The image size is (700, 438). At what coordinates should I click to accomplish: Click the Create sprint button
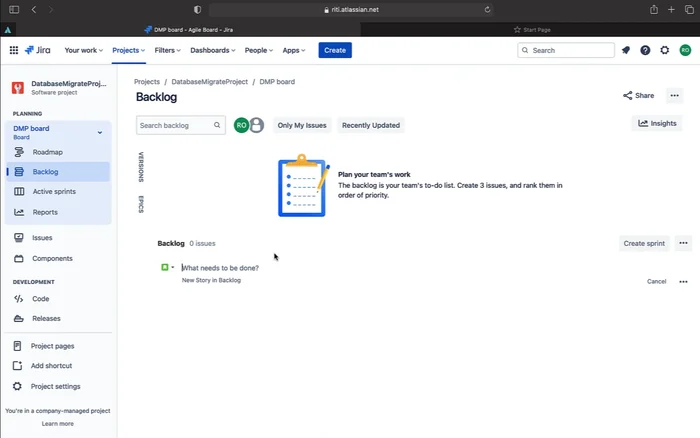point(644,243)
